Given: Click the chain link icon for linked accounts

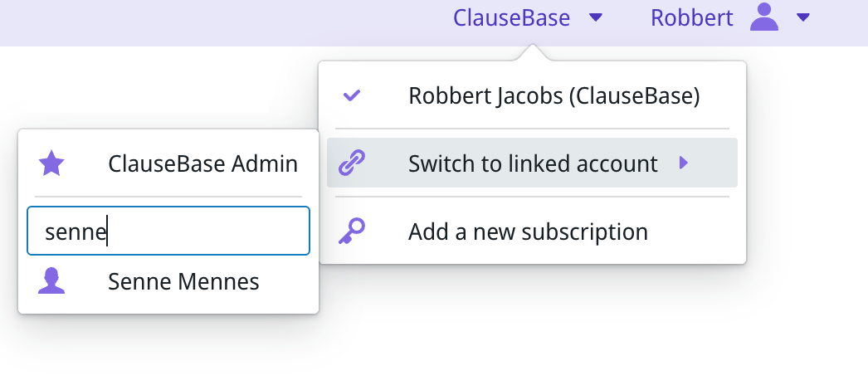Looking at the screenshot, I should 352,163.
